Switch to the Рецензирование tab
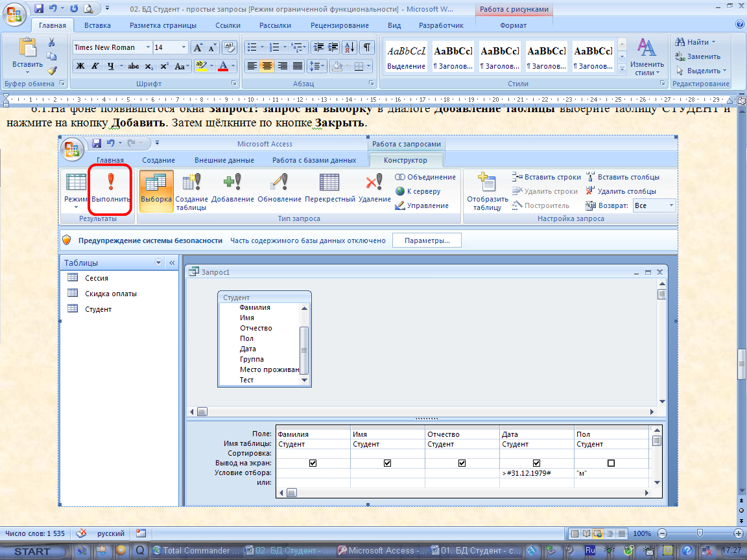This screenshot has width=747, height=560. (340, 25)
